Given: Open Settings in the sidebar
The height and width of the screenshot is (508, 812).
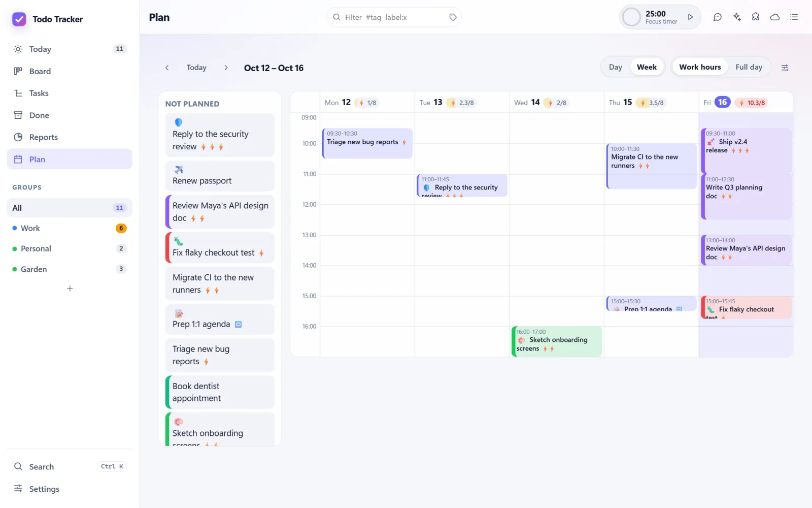Looking at the screenshot, I should [x=70, y=489].
